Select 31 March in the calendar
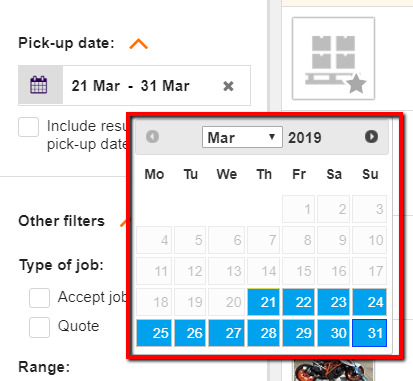The height and width of the screenshot is (381, 413). [369, 333]
